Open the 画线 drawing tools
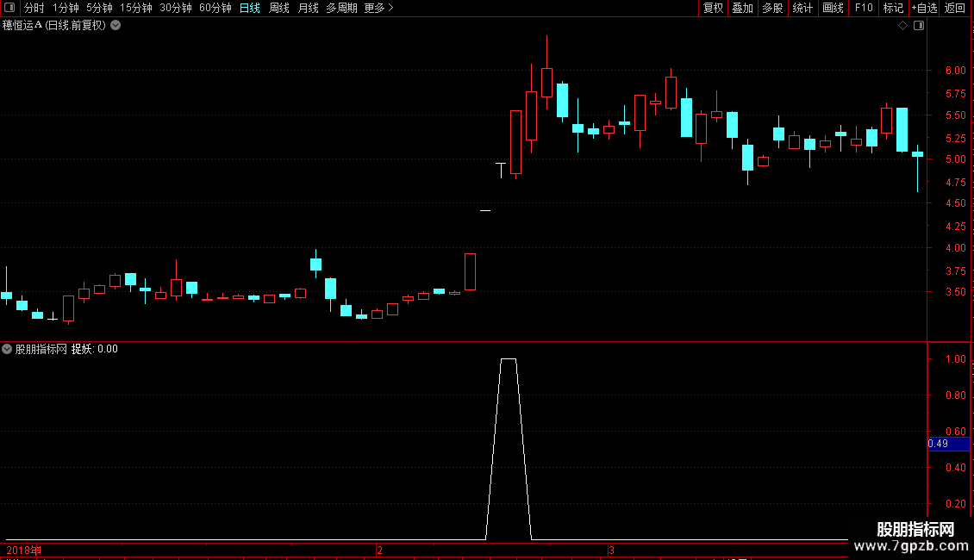The height and width of the screenshot is (560, 974). pos(833,8)
